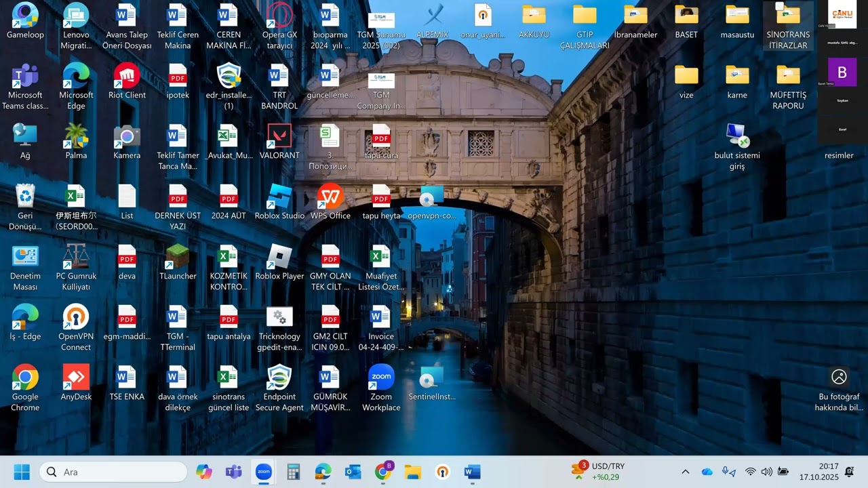Select the TSE ENKA Word document

click(127, 384)
